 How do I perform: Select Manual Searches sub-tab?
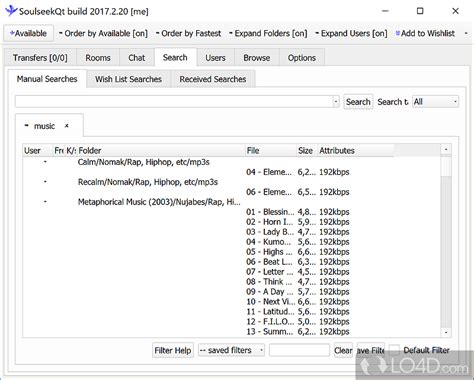tap(47, 79)
